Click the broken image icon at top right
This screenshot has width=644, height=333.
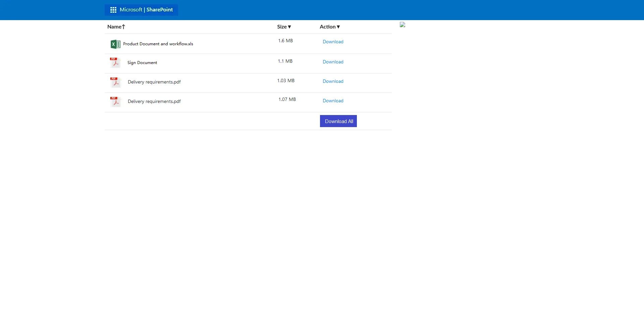tap(402, 24)
